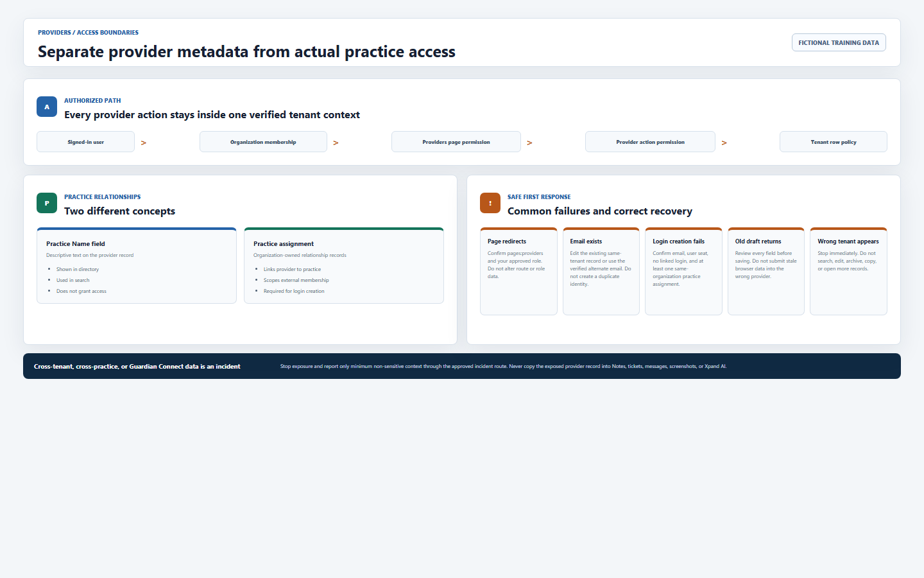Select the Tenant row policy step
The width and height of the screenshot is (924, 578).
(834, 142)
